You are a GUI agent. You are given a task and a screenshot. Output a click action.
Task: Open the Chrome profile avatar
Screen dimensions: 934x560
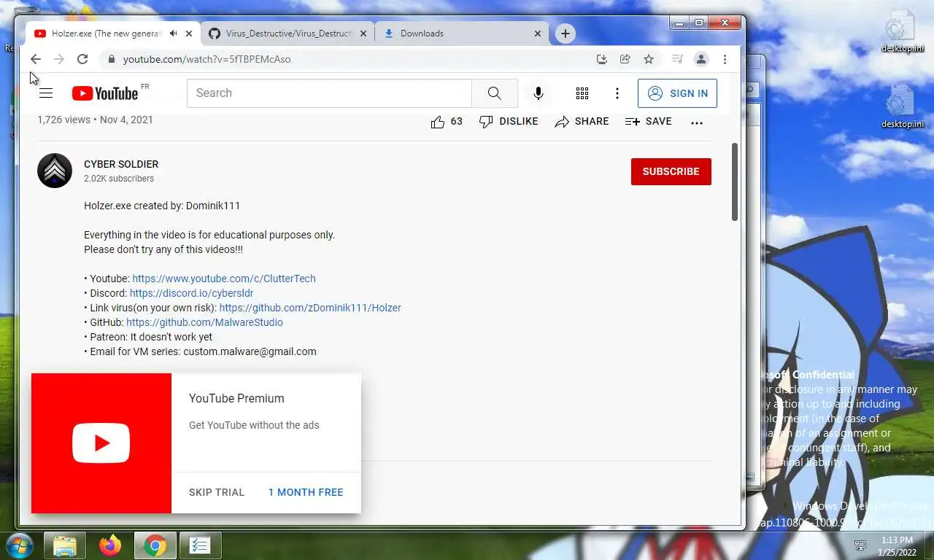(701, 59)
